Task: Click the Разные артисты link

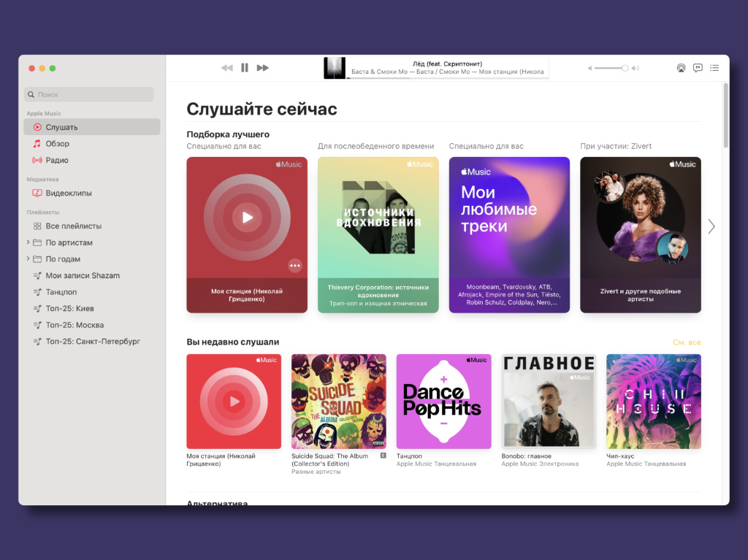Action: pyautogui.click(x=316, y=472)
